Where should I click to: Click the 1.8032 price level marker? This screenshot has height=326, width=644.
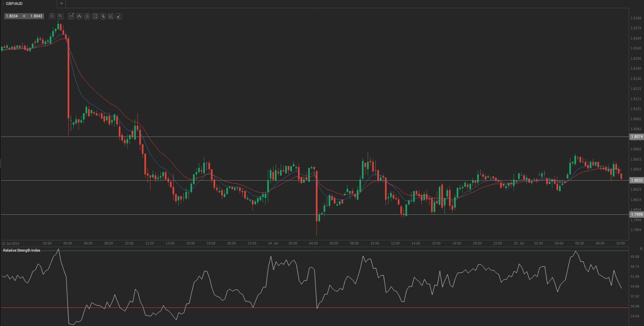pyautogui.click(x=637, y=181)
